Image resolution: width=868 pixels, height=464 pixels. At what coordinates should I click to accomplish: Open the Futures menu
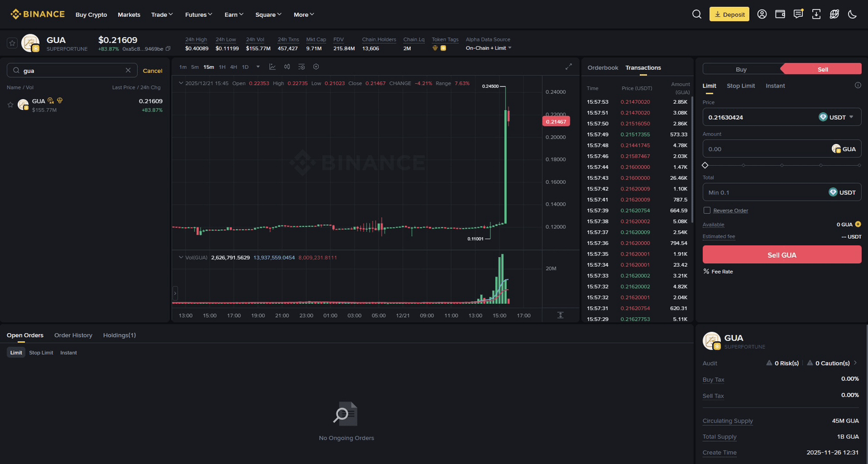(199, 15)
